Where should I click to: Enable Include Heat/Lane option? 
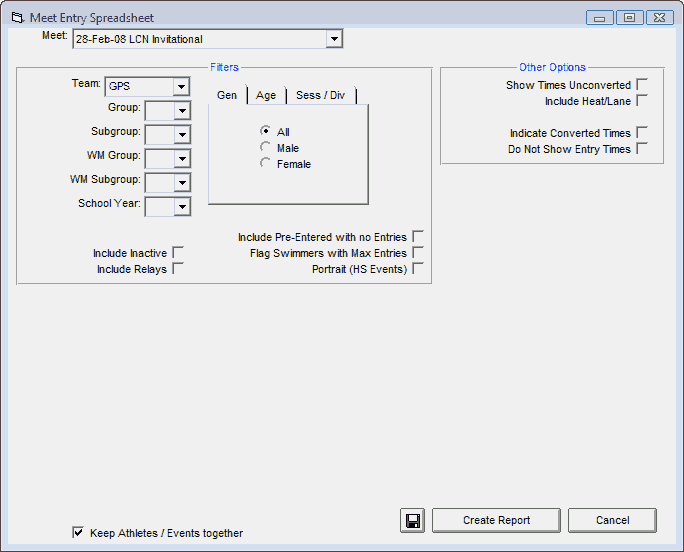click(642, 101)
